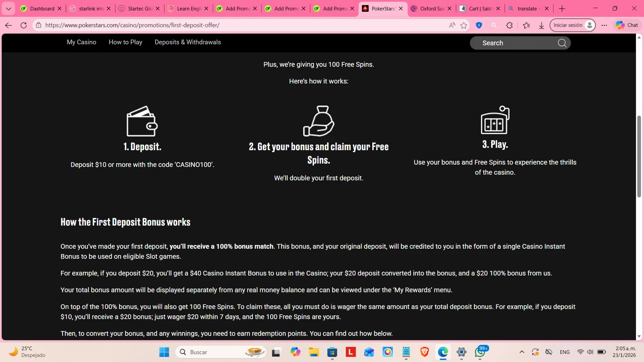Open red L app on taskbar
644x362 pixels.
tap(351, 352)
